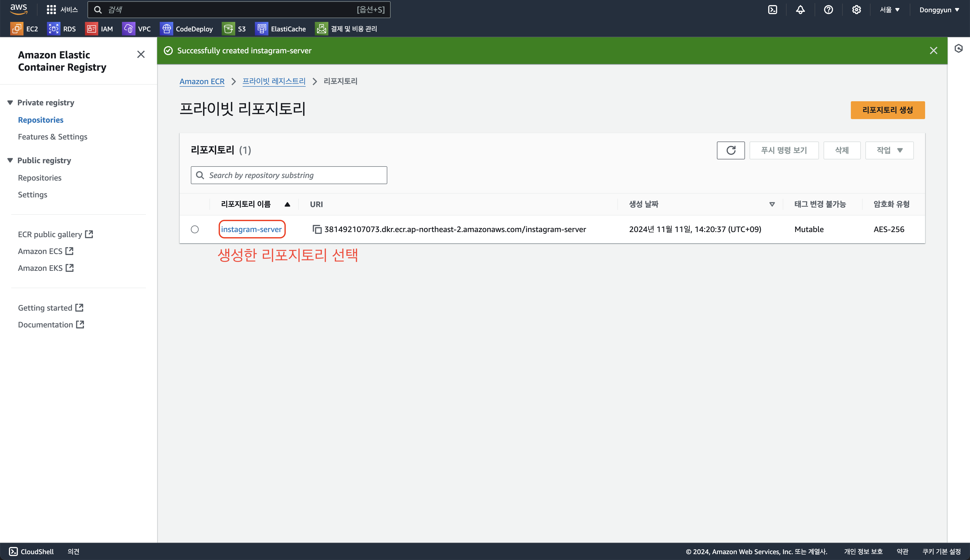Open Public registry Repositories item
The width and height of the screenshot is (970, 560).
click(40, 178)
